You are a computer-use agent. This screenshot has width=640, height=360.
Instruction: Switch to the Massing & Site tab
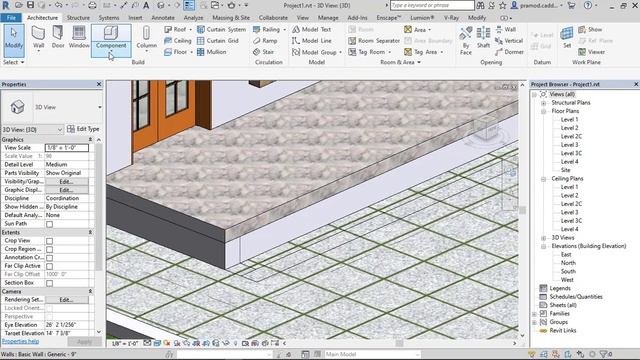231,18
